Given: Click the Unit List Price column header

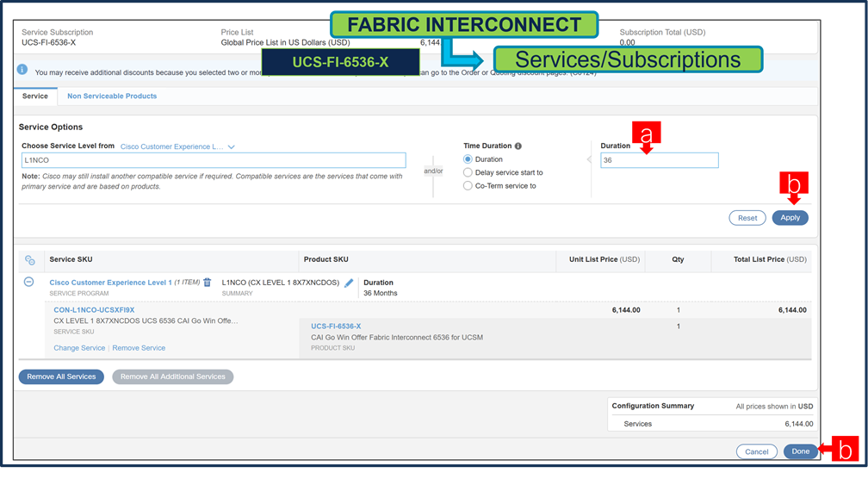Looking at the screenshot, I should point(604,259).
